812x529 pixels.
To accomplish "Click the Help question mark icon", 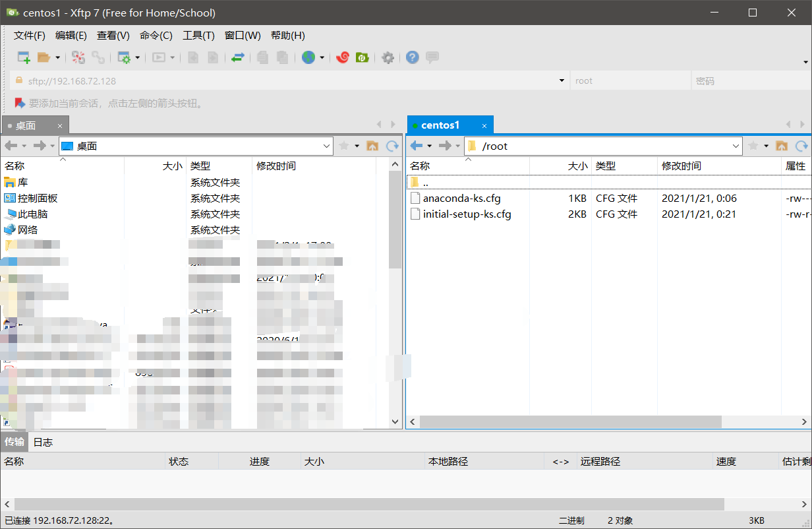I will 412,57.
